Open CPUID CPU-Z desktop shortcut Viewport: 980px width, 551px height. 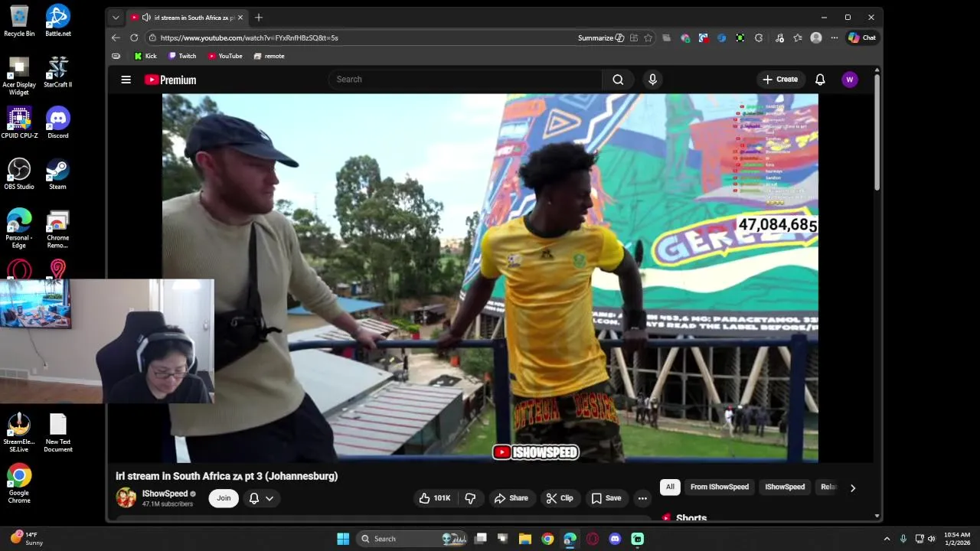click(x=19, y=122)
